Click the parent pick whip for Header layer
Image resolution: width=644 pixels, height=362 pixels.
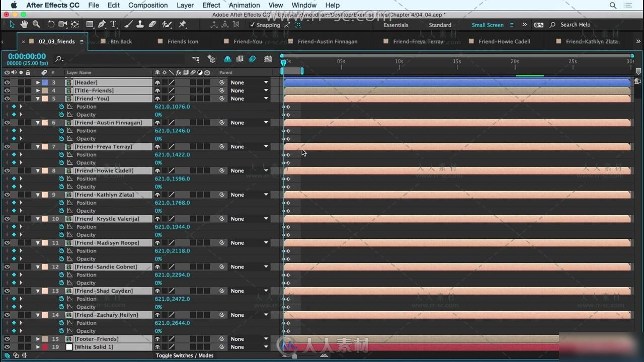click(x=222, y=82)
